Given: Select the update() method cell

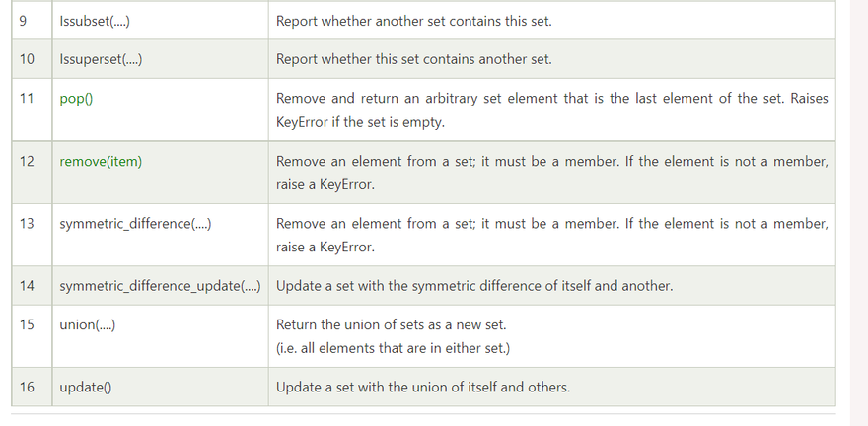Looking at the screenshot, I should (85, 387).
